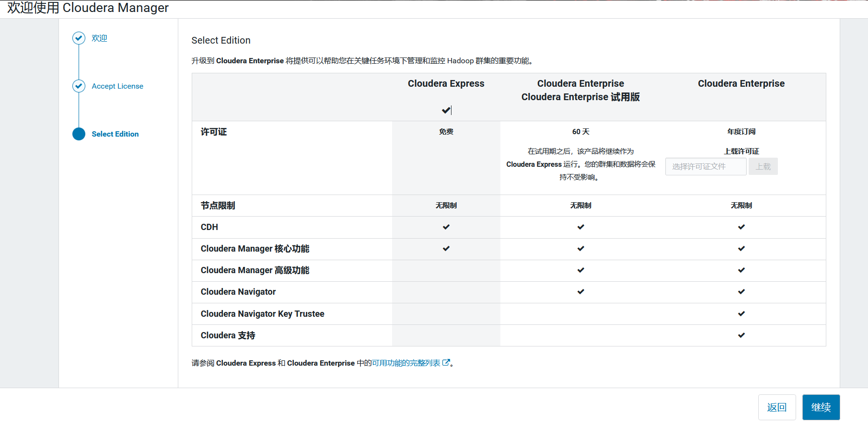The width and height of the screenshot is (868, 426).
Task: Open the 欢迎 wizard step
Action: (99, 38)
